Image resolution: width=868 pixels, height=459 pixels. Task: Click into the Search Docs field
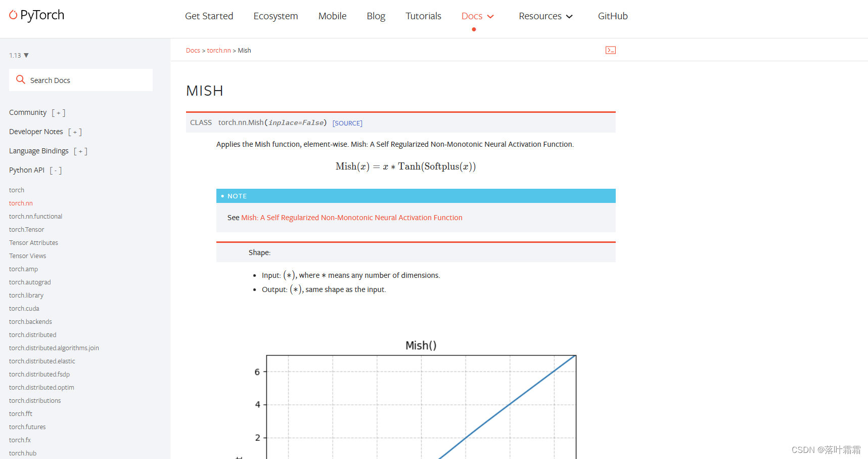pyautogui.click(x=81, y=80)
